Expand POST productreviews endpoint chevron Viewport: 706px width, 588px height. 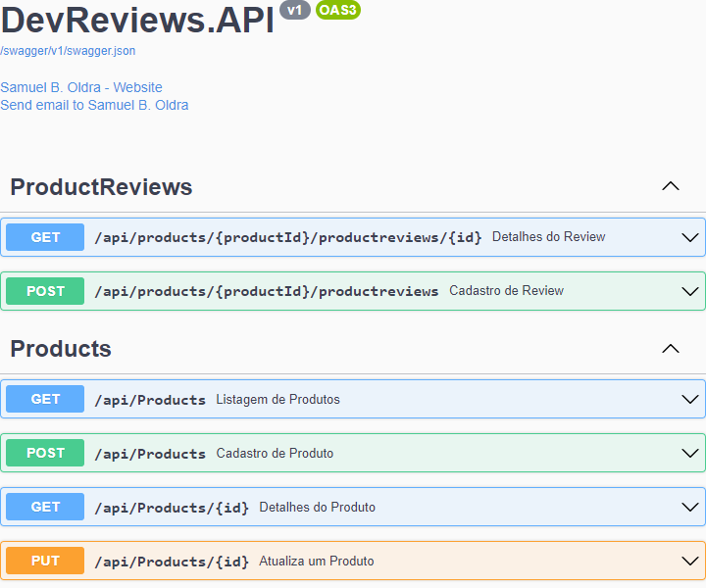tap(689, 291)
